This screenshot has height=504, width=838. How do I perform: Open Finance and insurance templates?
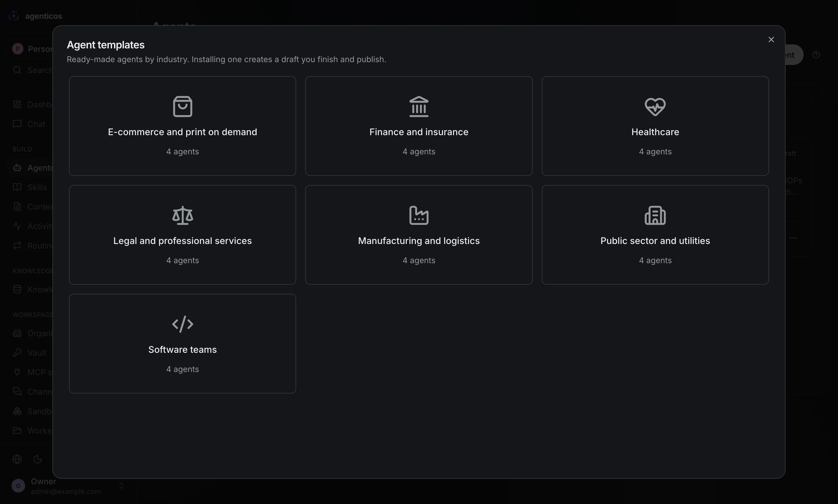tap(419, 126)
